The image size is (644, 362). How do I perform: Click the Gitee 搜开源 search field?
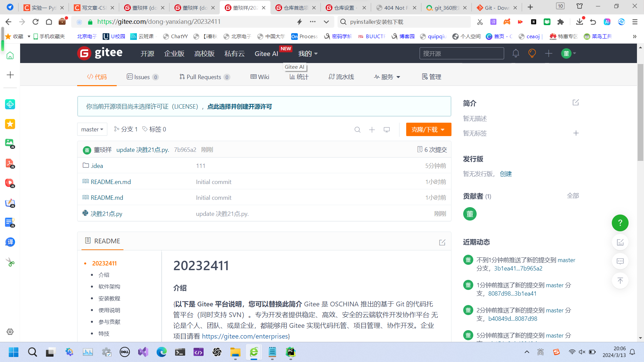pyautogui.click(x=462, y=53)
